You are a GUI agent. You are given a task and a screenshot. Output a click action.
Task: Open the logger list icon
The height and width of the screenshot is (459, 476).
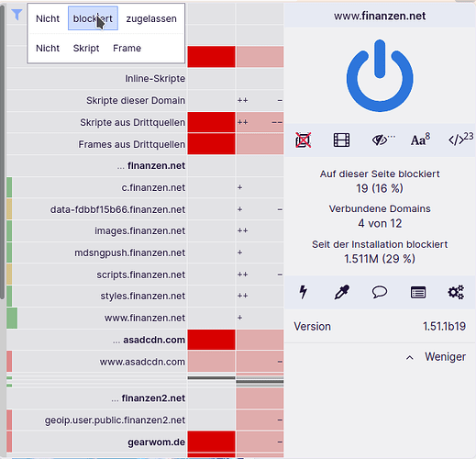point(418,293)
